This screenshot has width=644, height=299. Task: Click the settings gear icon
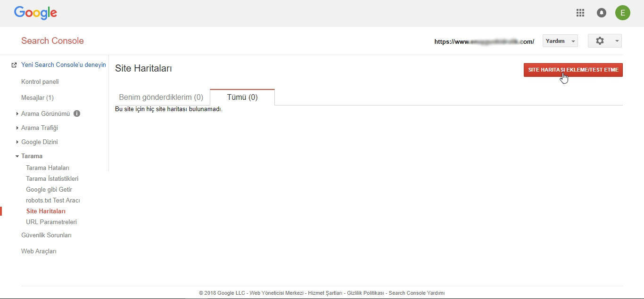pos(600,41)
